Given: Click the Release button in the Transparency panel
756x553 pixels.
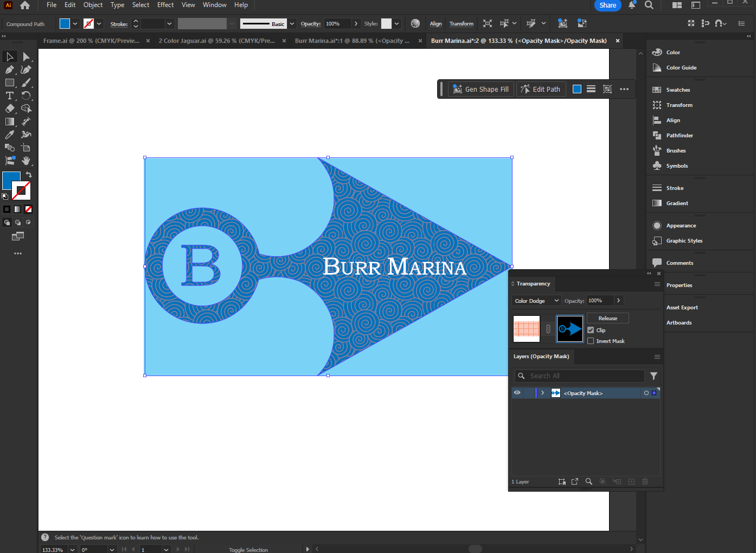Looking at the screenshot, I should [x=607, y=317].
